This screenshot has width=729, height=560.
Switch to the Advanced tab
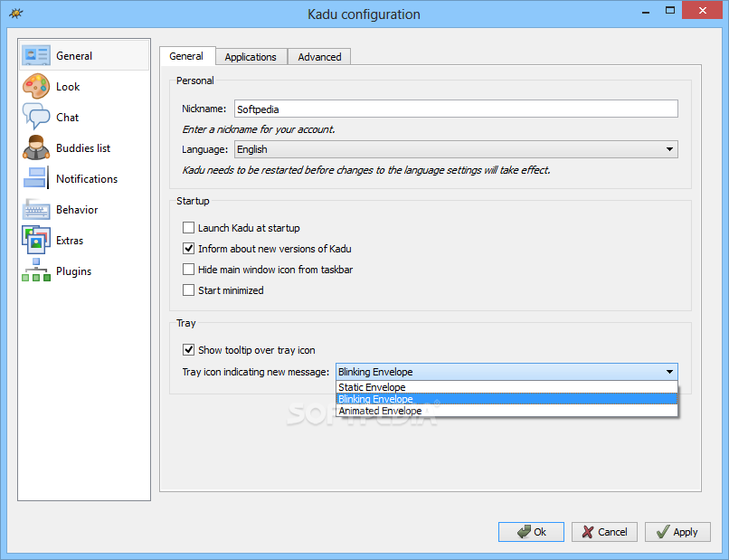(319, 57)
